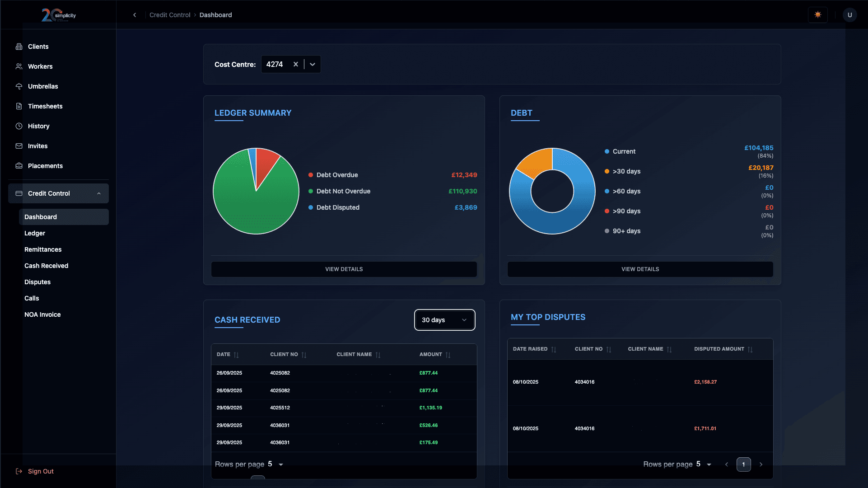Open History using the clock icon
868x488 pixels.
point(19,126)
